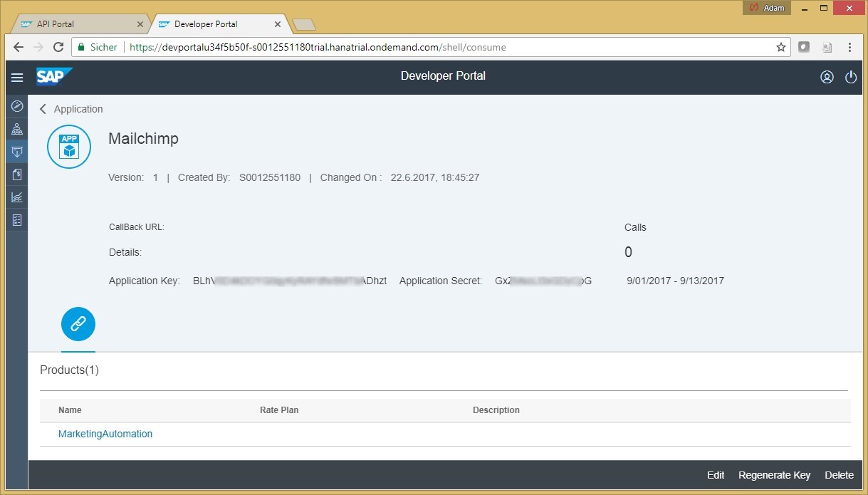Viewport: 868px width, 495px height.
Task: Click the SAP logo in the header
Action: click(54, 76)
